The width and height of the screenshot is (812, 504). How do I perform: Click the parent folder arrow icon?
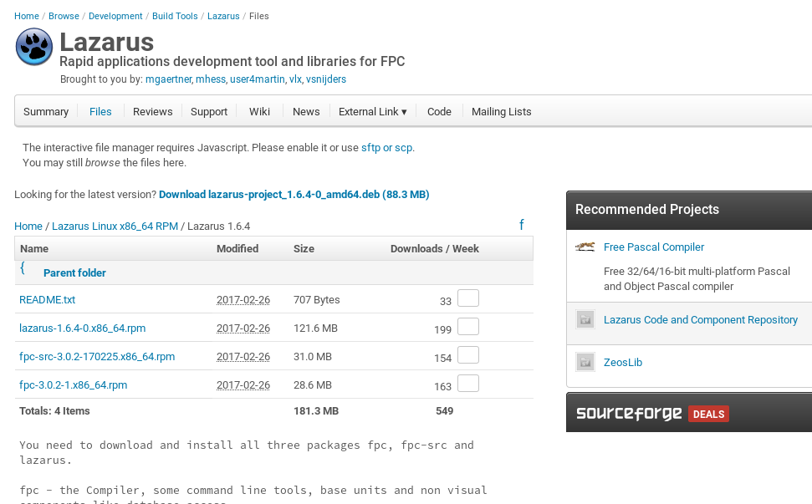[23, 268]
